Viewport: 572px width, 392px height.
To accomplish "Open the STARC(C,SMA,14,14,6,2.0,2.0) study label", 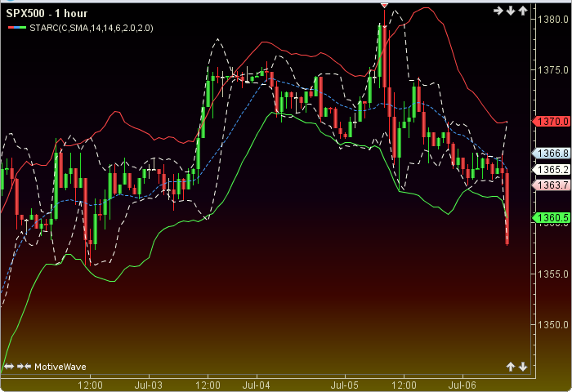I will coord(92,28).
